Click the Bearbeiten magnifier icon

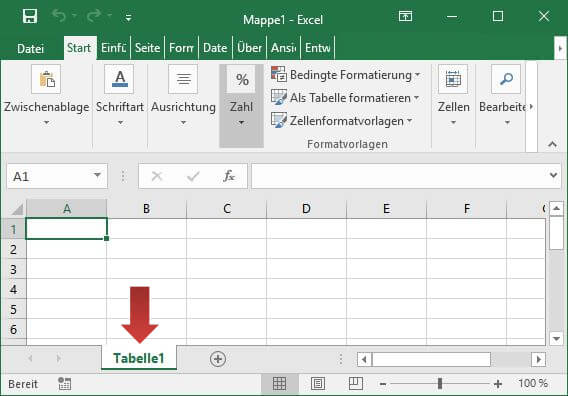point(506,79)
